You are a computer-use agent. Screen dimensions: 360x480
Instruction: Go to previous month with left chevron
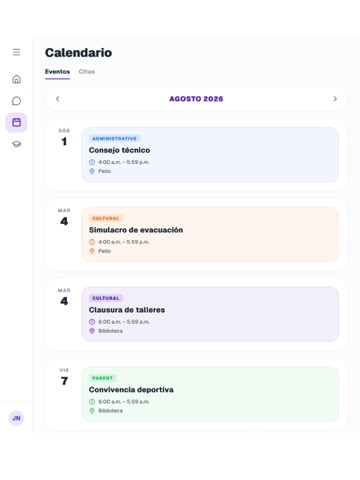coord(58,99)
